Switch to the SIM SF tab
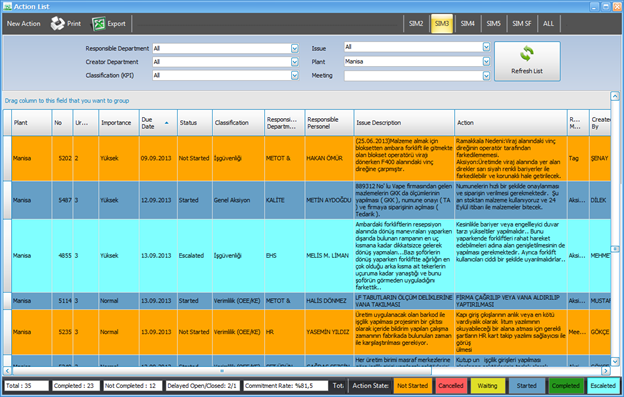The width and height of the screenshot is (624, 397). [522, 23]
